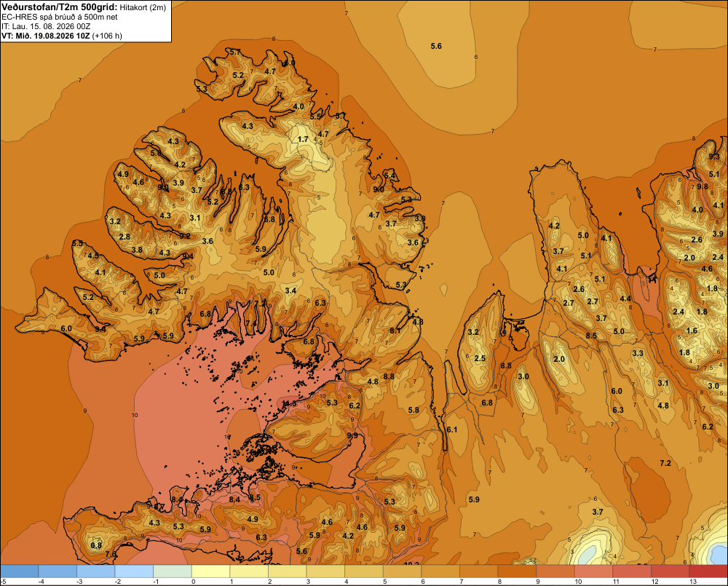Click the 7.2 temperature label on the map
Image resolution: width=728 pixels, height=586 pixels.
[x=665, y=463]
